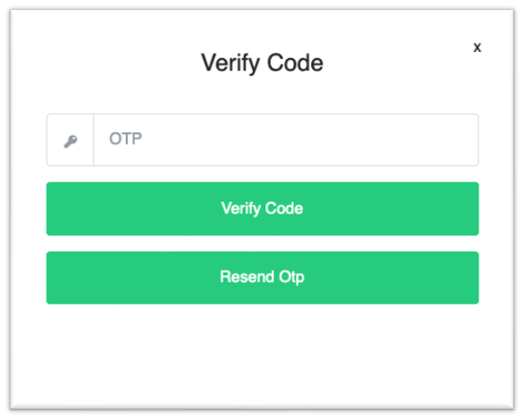Choose the second green button to resend the OTP
The height and width of the screenshot is (420, 524).
tap(262, 278)
